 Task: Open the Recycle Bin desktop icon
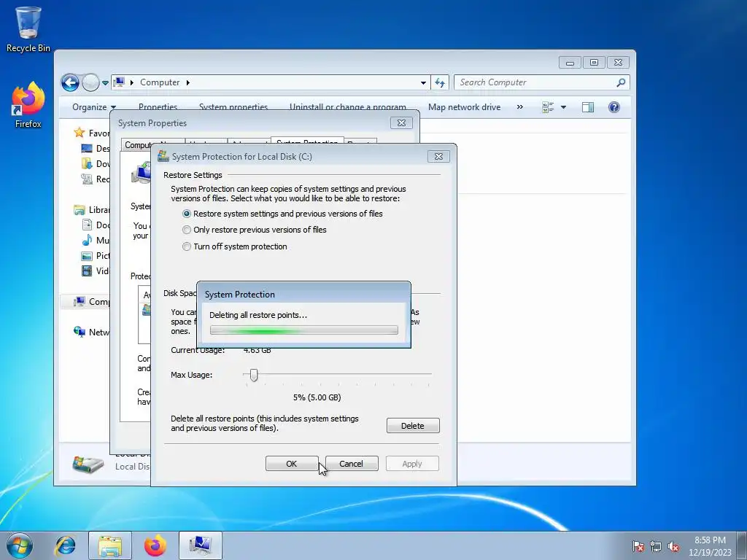pos(28,28)
